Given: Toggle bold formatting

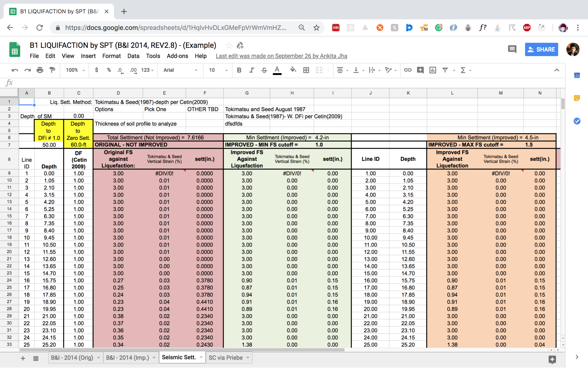Looking at the screenshot, I should click(239, 70).
